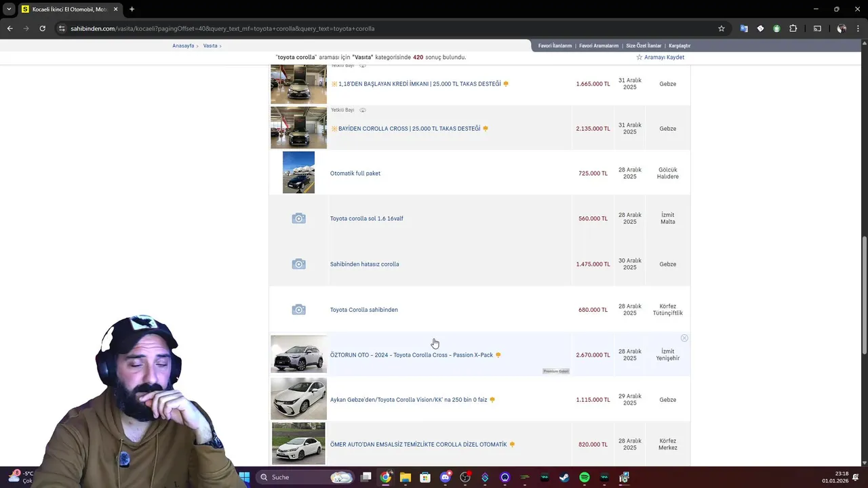The image size is (868, 488).
Task: Click the Premium Galeri badge
Action: pyautogui.click(x=556, y=371)
